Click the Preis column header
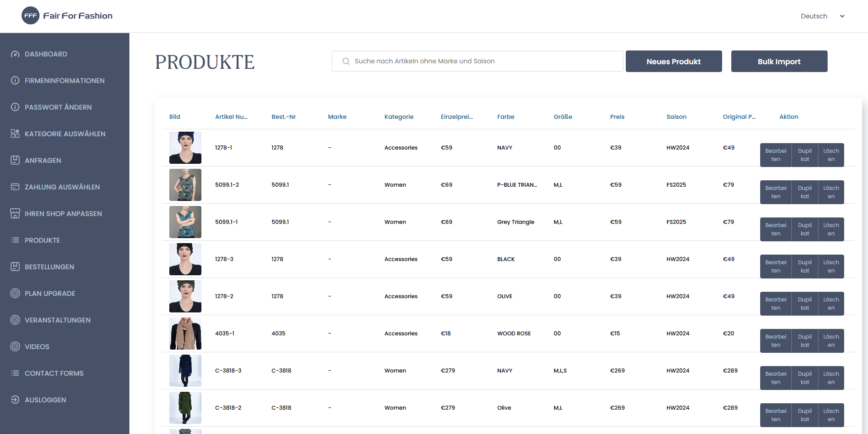The height and width of the screenshot is (434, 868). click(617, 117)
